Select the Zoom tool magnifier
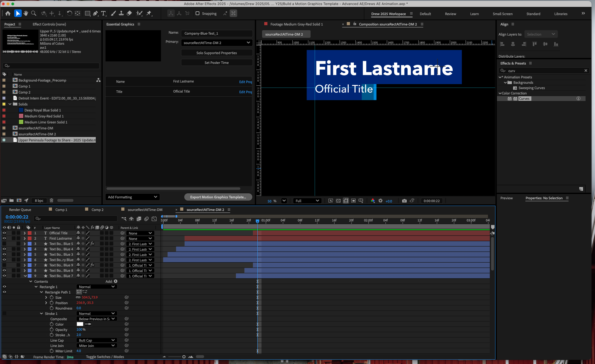595x364 pixels. (34, 13)
